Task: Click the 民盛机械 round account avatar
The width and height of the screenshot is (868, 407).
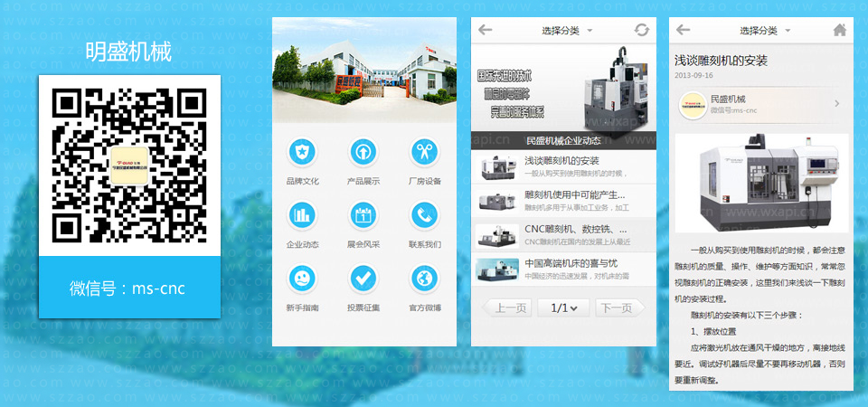Action: click(x=693, y=105)
